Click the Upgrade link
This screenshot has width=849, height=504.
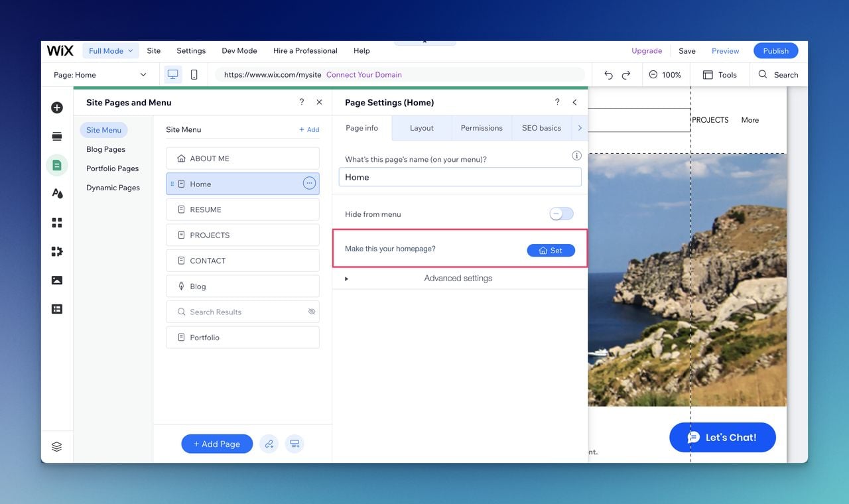coord(647,51)
